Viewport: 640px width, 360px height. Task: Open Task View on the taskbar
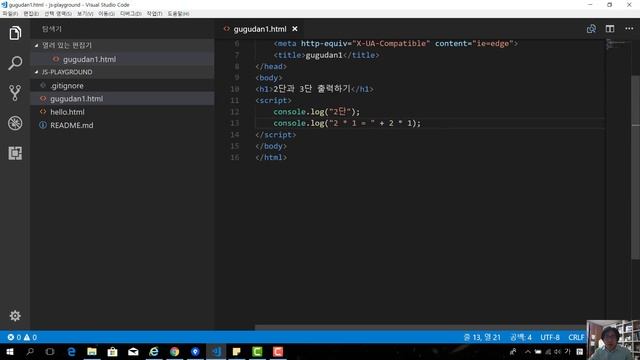(x=50, y=351)
